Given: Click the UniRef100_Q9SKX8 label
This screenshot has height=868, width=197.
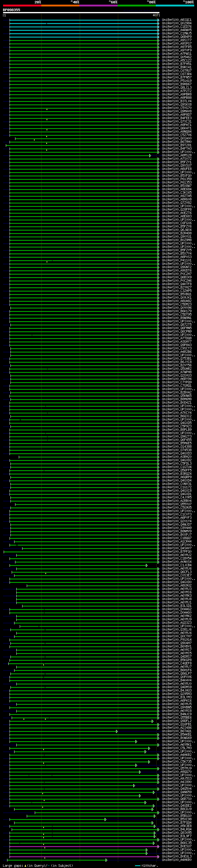Looking at the screenshot, I should point(176,104).
